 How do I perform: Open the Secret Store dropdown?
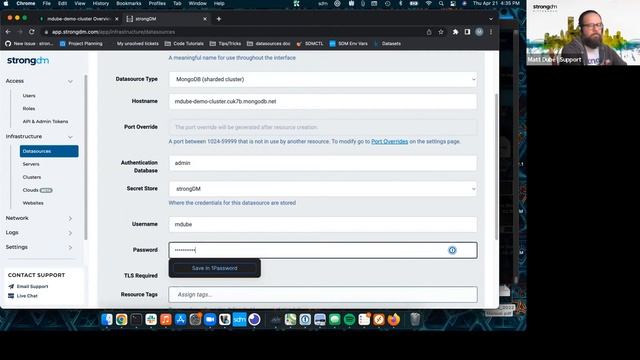(x=322, y=189)
